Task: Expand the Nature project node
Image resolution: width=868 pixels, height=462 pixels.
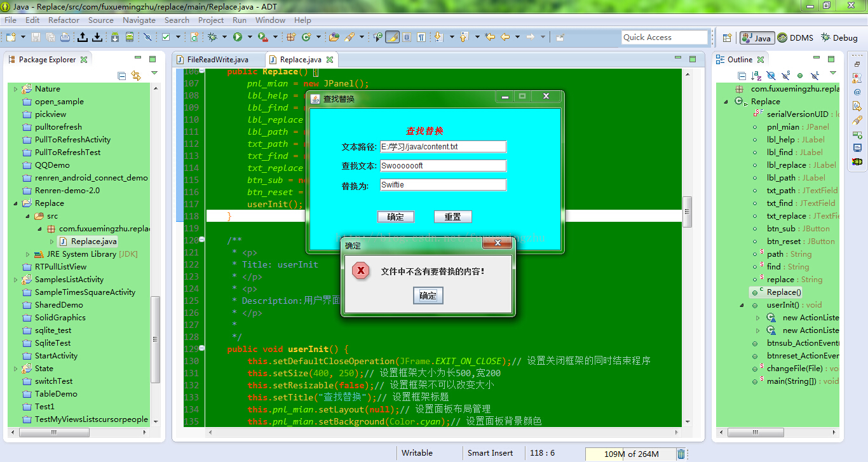Action: pyautogui.click(x=17, y=89)
